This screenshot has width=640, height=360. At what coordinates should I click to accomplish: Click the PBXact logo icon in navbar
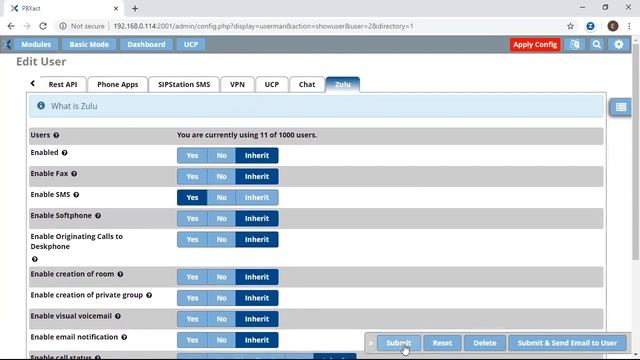7,44
